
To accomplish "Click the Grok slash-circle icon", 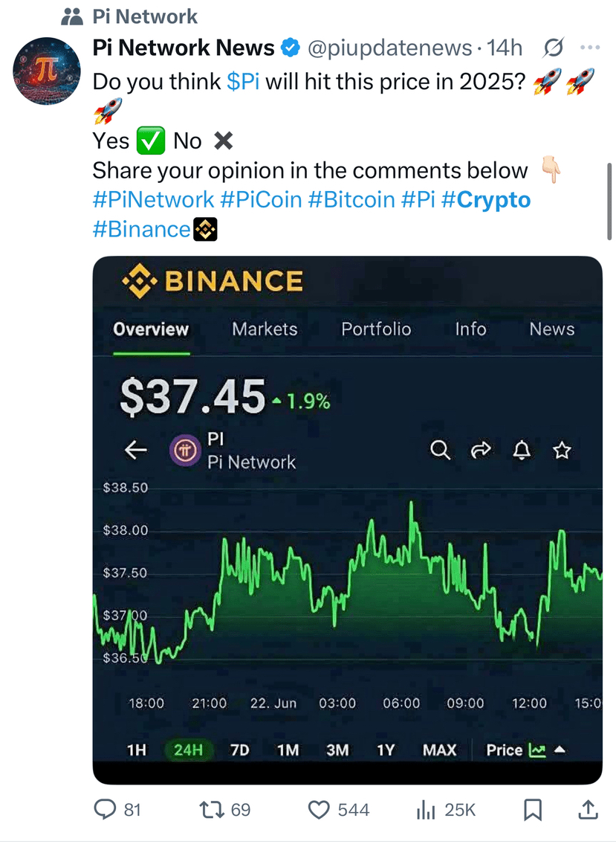I will (553, 48).
